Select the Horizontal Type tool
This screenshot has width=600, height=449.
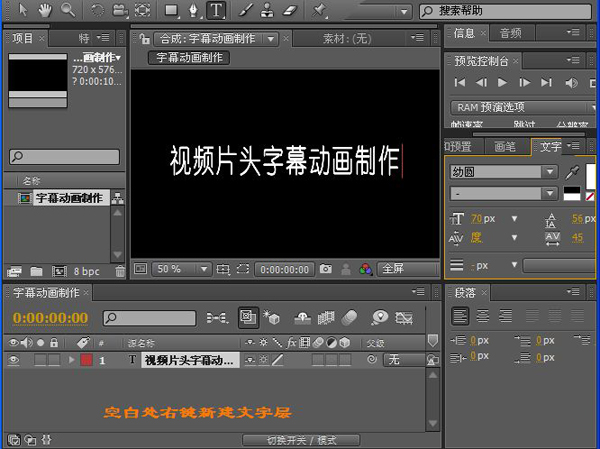(x=216, y=10)
